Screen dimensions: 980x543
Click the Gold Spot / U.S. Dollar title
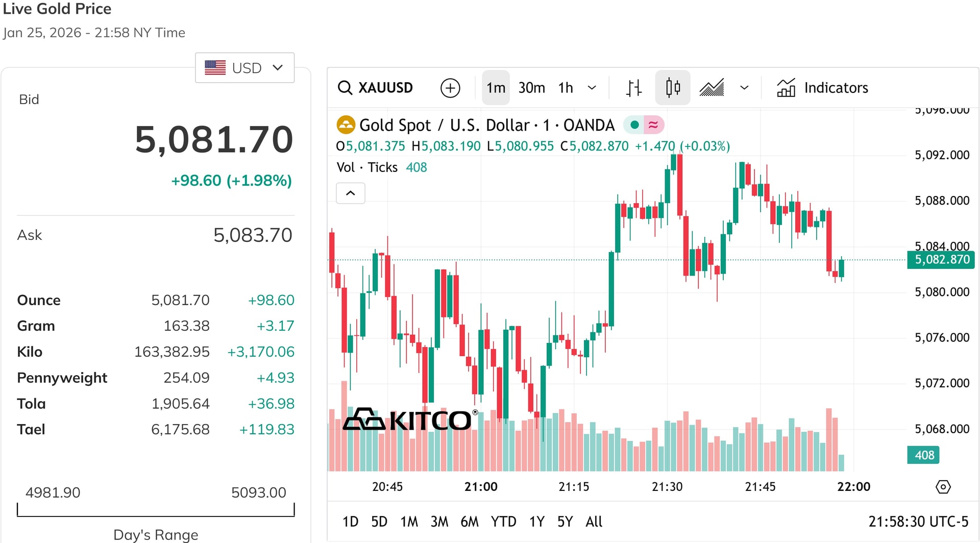tap(444, 124)
